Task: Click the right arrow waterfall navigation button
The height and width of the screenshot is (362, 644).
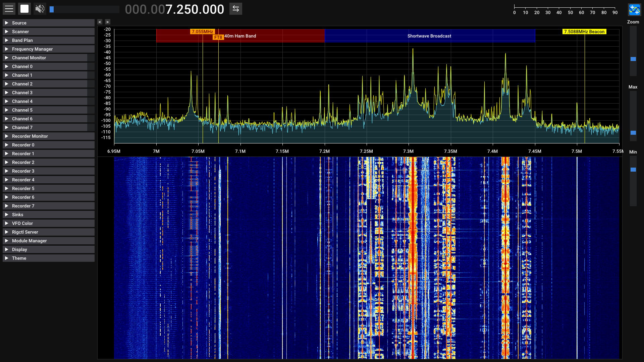Action: pyautogui.click(x=107, y=22)
